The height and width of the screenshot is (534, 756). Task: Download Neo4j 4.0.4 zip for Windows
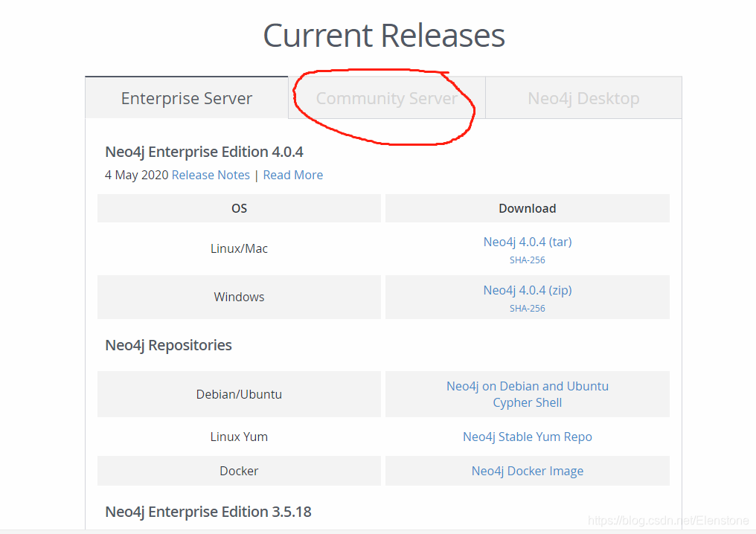(x=528, y=289)
